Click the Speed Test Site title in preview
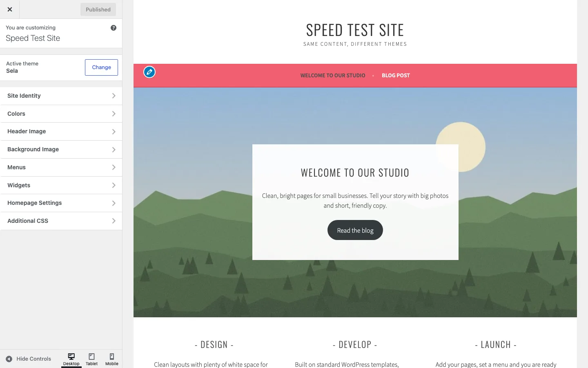The image size is (588, 368). [355, 30]
